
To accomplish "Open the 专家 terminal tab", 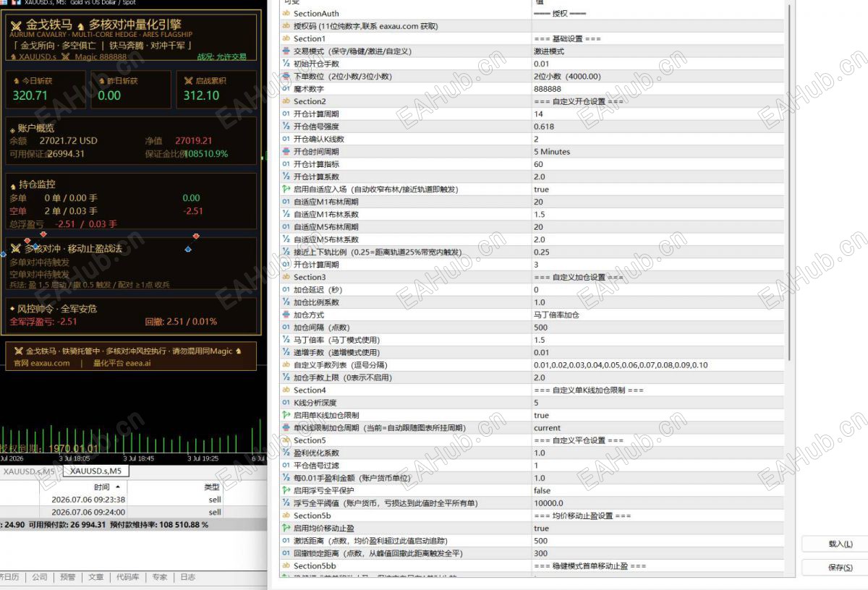I will coord(159,577).
